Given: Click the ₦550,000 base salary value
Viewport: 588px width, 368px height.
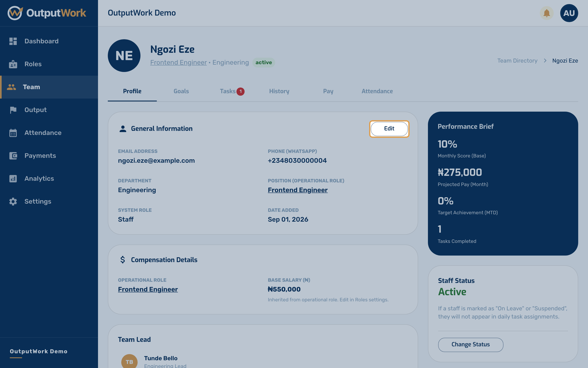Looking at the screenshot, I should click(284, 289).
